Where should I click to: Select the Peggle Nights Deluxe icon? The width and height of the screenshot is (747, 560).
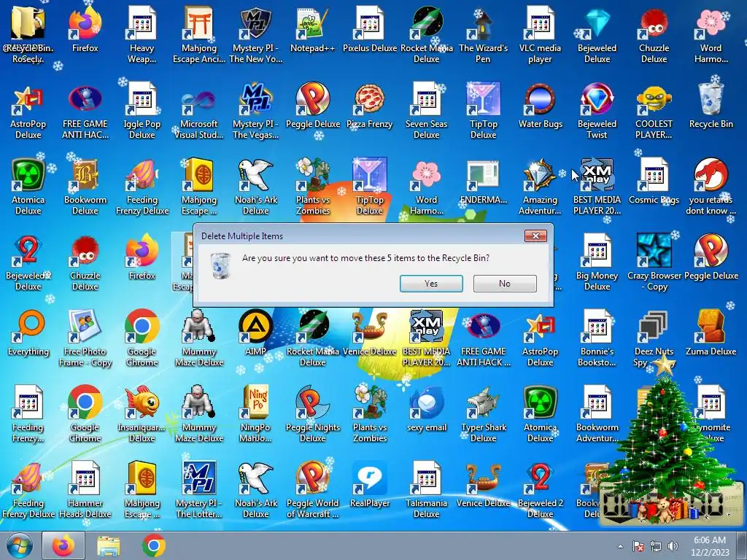pos(312,414)
